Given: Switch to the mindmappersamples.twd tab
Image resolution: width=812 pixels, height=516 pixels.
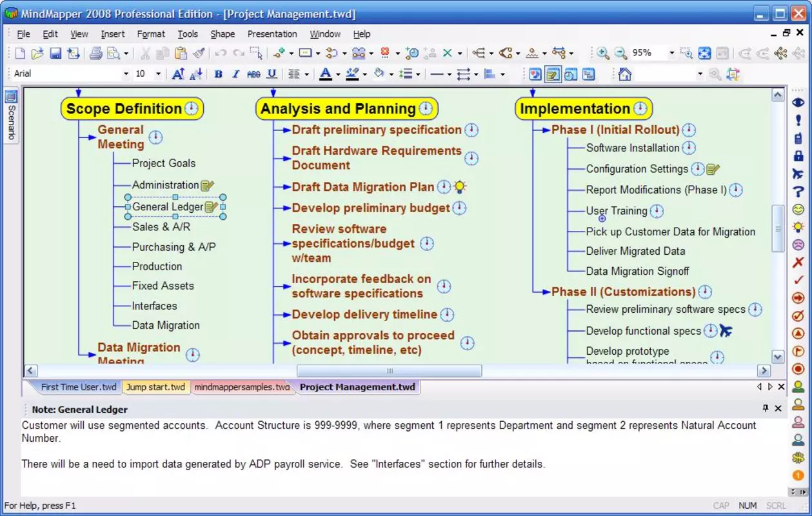Looking at the screenshot, I should pos(242,387).
